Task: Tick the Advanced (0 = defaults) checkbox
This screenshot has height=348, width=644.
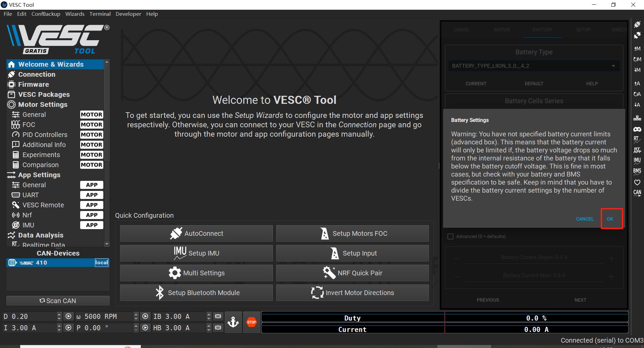Action: pos(450,236)
